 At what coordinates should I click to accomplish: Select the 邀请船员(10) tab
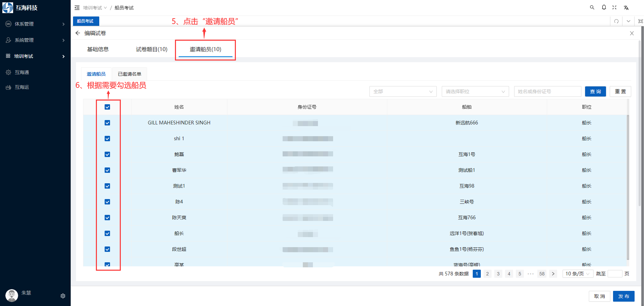206,49
